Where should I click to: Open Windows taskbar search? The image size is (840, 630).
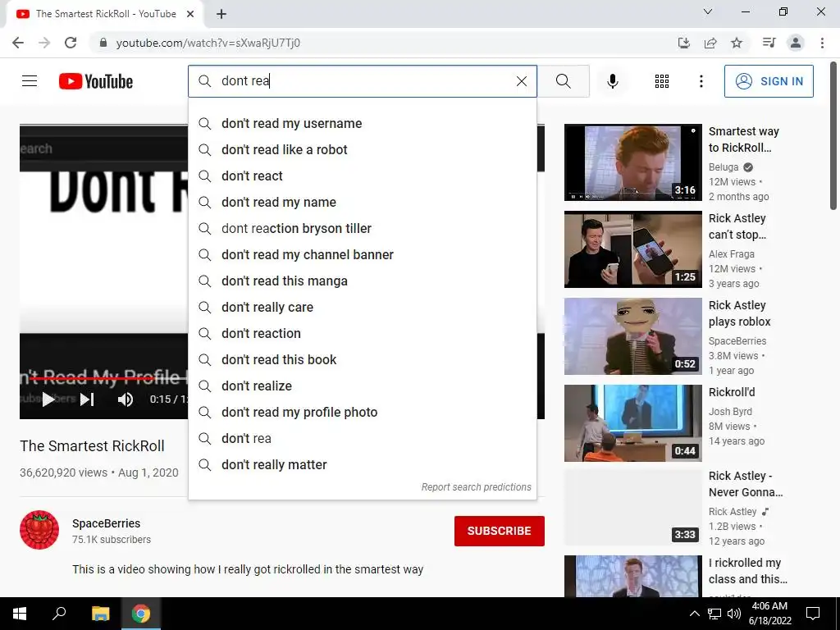(x=59, y=614)
